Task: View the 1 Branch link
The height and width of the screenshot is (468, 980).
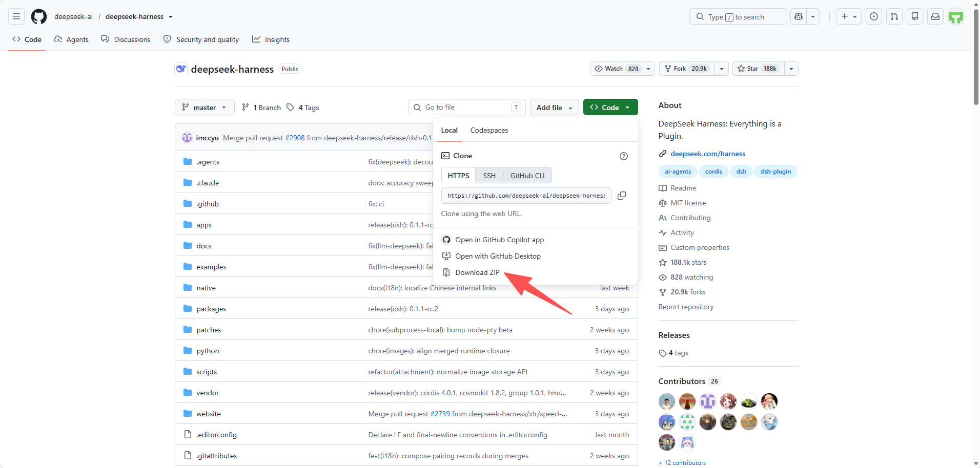Action: (x=261, y=108)
